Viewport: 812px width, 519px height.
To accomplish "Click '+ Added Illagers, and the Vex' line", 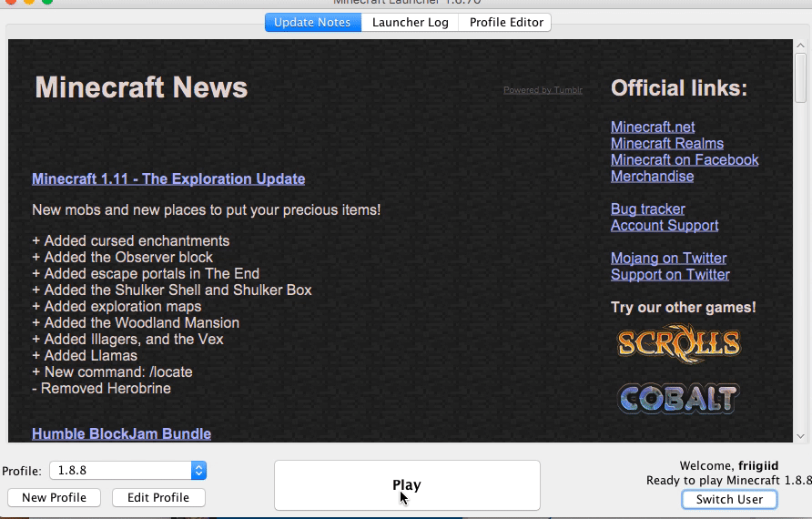I will 127,340.
